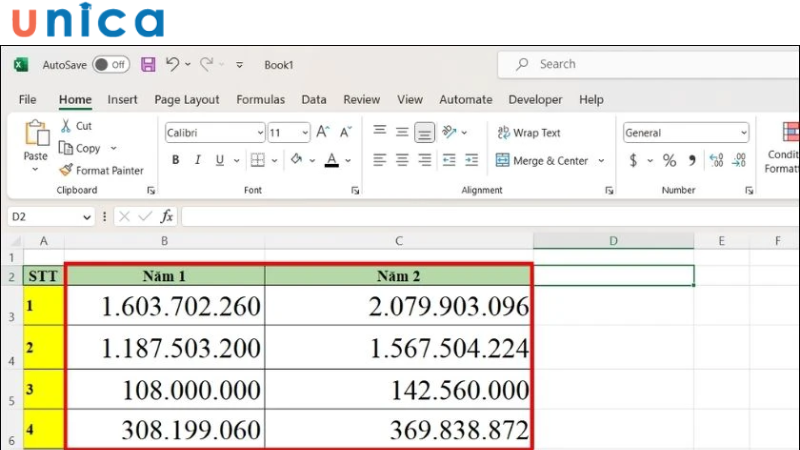Click the Save icon in title bar
This screenshot has width=800, height=450.
pyautogui.click(x=148, y=64)
